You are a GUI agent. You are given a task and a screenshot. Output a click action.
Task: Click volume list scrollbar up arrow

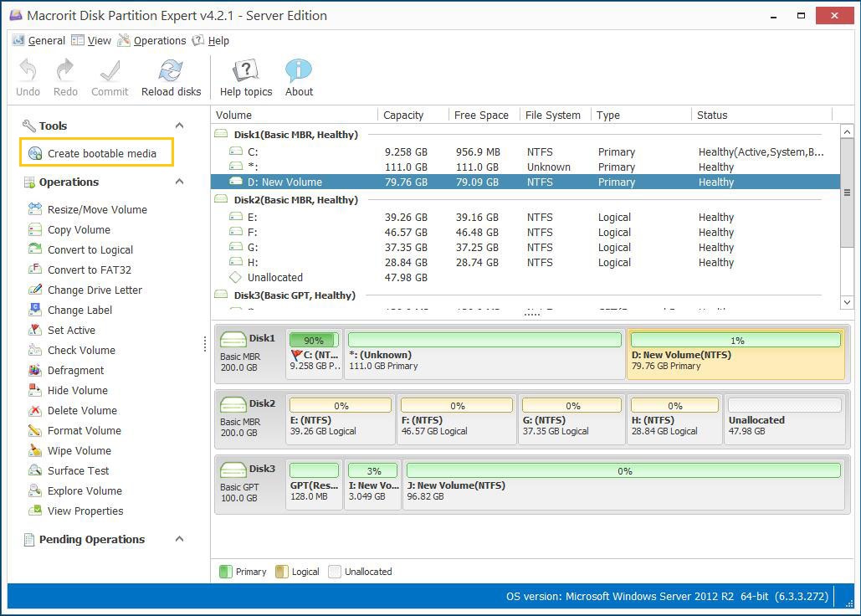tap(847, 131)
